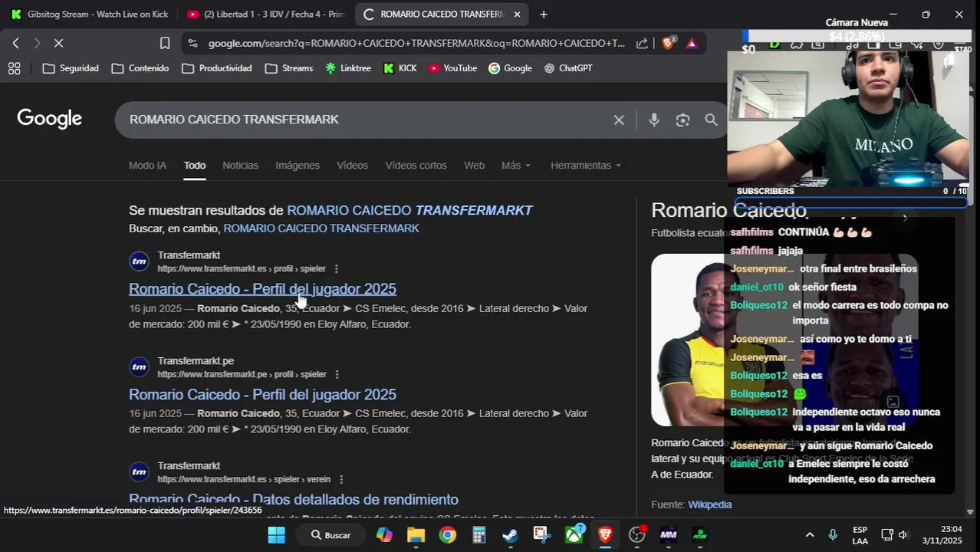The height and width of the screenshot is (552, 980).
Task: Open the Linktree bookmark
Action: pos(348,68)
